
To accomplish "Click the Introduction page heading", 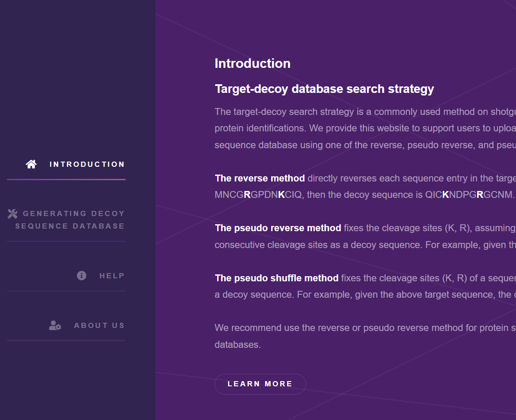I will tap(253, 64).
